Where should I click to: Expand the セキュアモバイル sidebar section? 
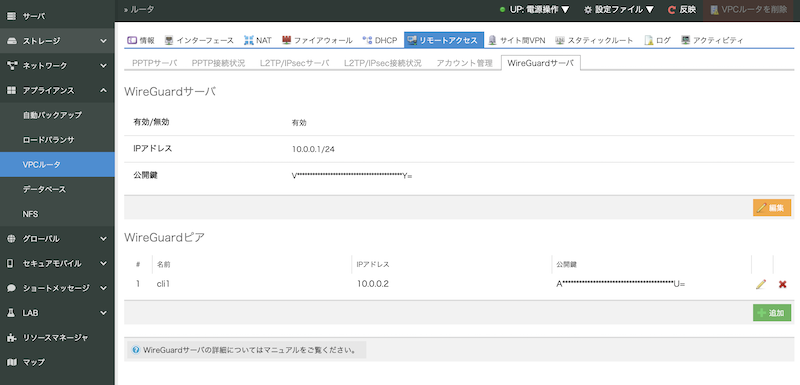tap(104, 264)
